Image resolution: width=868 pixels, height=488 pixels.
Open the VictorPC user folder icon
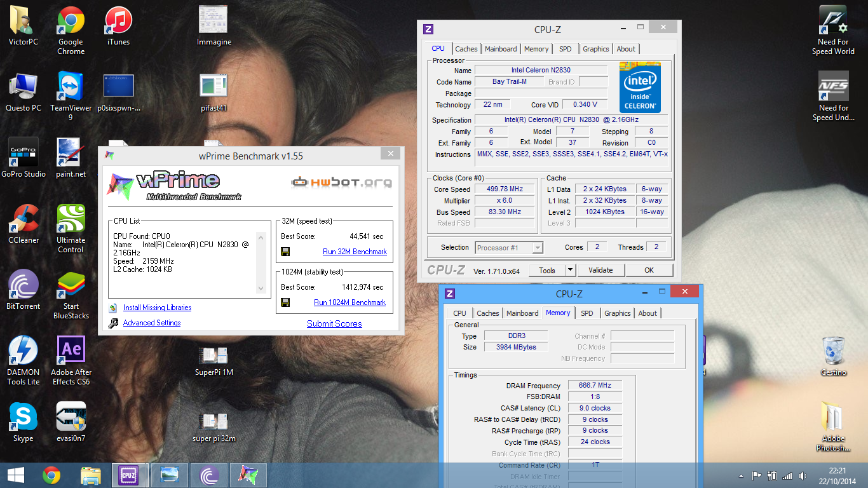(24, 25)
